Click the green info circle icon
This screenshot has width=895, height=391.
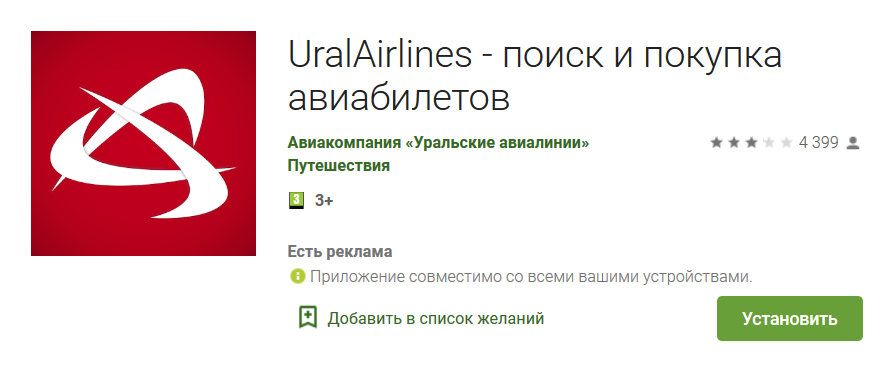point(297,277)
